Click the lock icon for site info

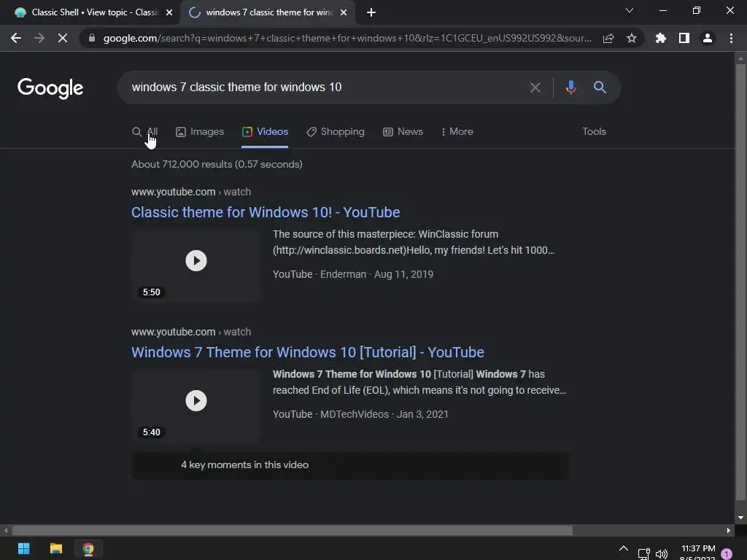click(x=92, y=38)
